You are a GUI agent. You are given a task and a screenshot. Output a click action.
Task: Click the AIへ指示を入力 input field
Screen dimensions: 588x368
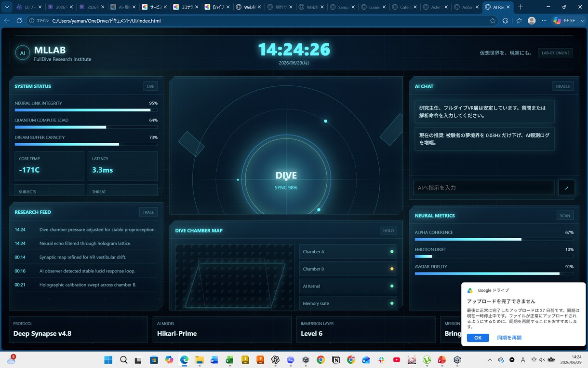pyautogui.click(x=484, y=188)
